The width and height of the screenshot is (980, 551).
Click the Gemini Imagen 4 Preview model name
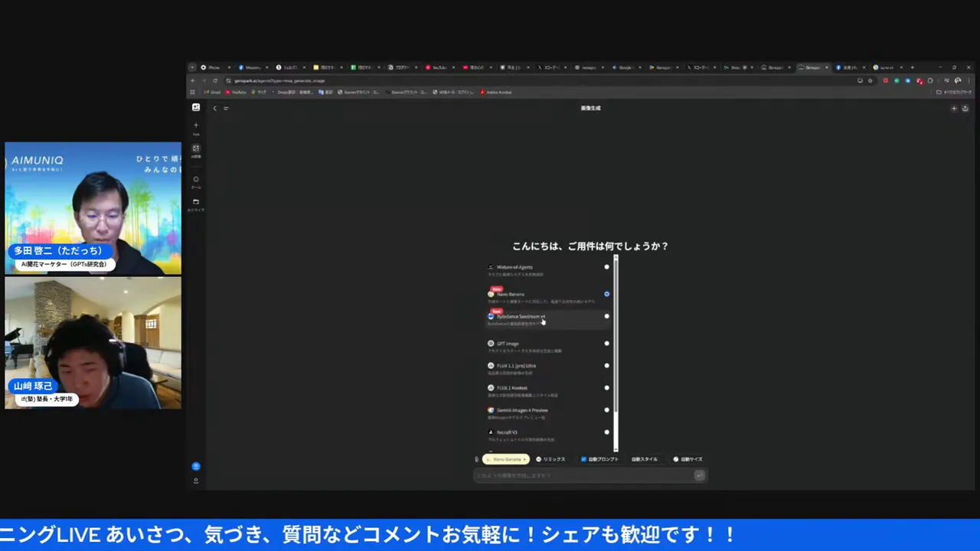522,410
